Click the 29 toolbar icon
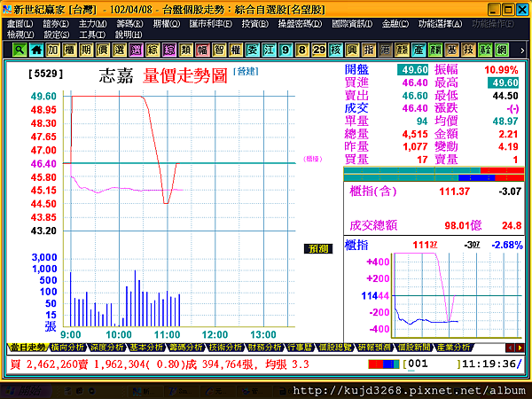532x399 pixels. (x=319, y=50)
